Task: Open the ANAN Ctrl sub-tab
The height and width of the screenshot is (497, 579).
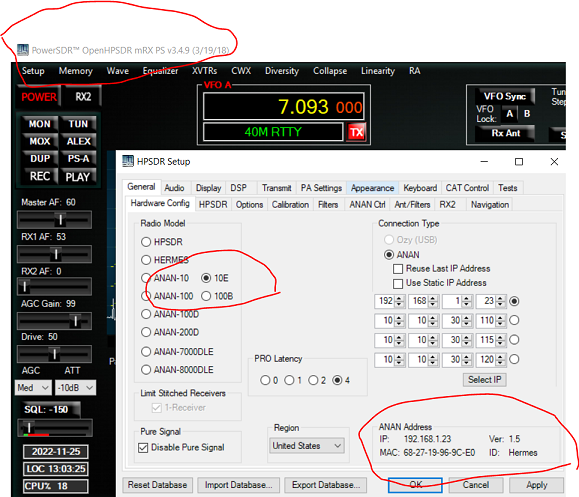Action: point(367,205)
